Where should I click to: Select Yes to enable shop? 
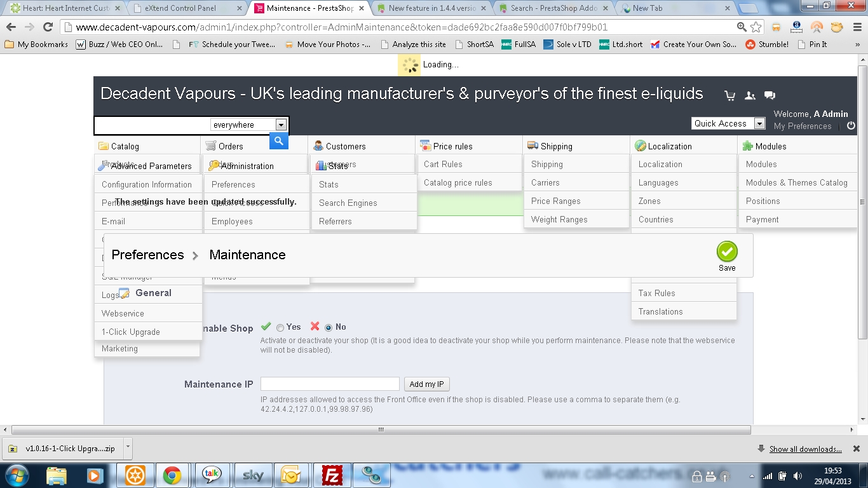[280, 328]
